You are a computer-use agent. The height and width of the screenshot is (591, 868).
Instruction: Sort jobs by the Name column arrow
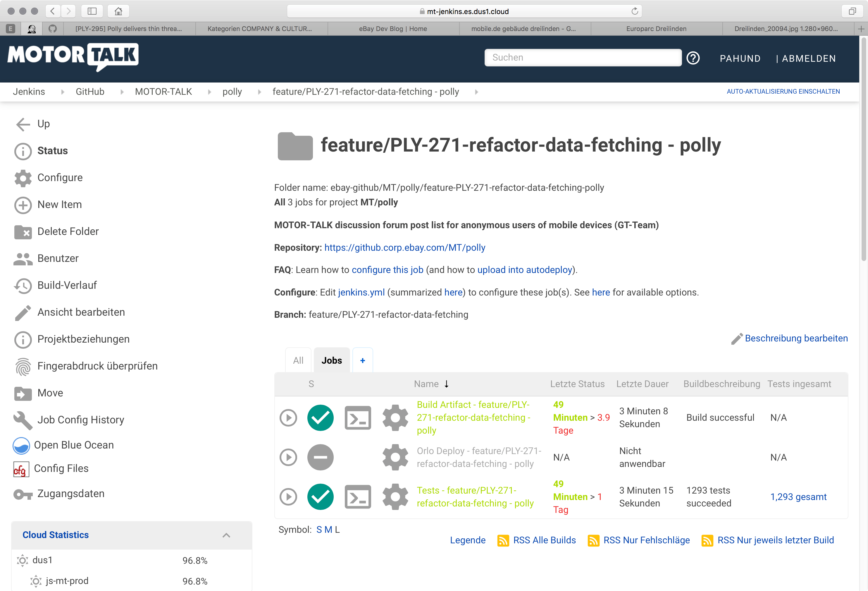click(x=446, y=384)
